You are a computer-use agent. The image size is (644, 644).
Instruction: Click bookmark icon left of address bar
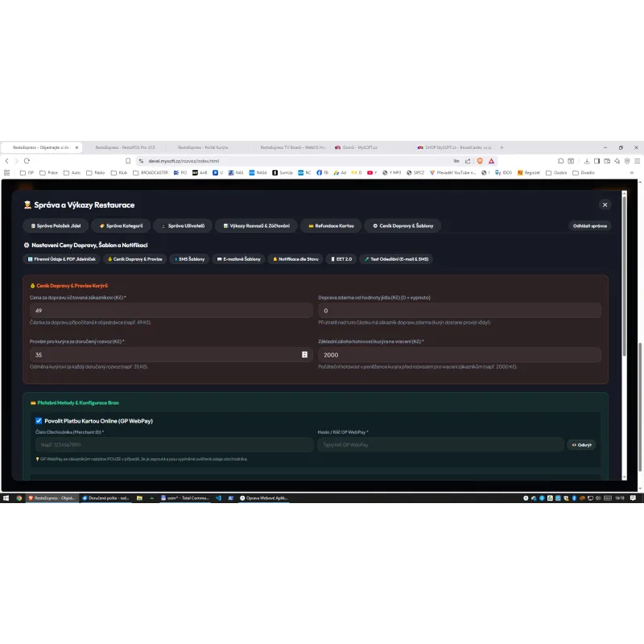coord(128,161)
